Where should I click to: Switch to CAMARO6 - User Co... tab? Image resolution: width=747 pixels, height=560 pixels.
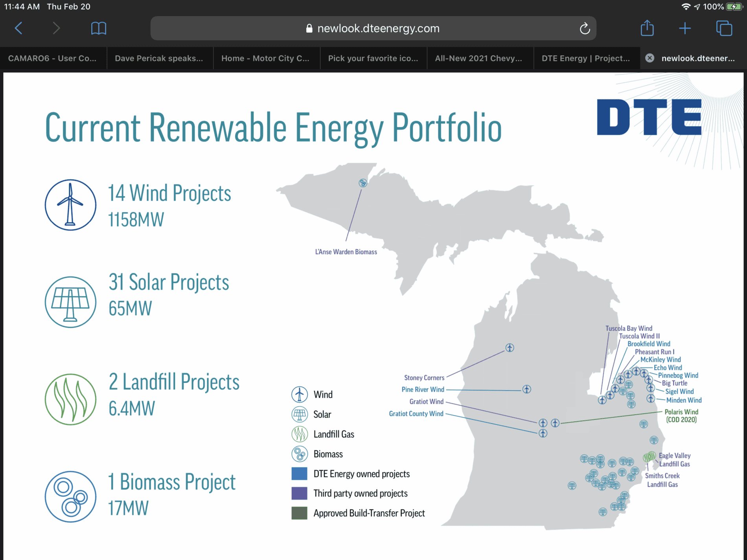(x=53, y=58)
